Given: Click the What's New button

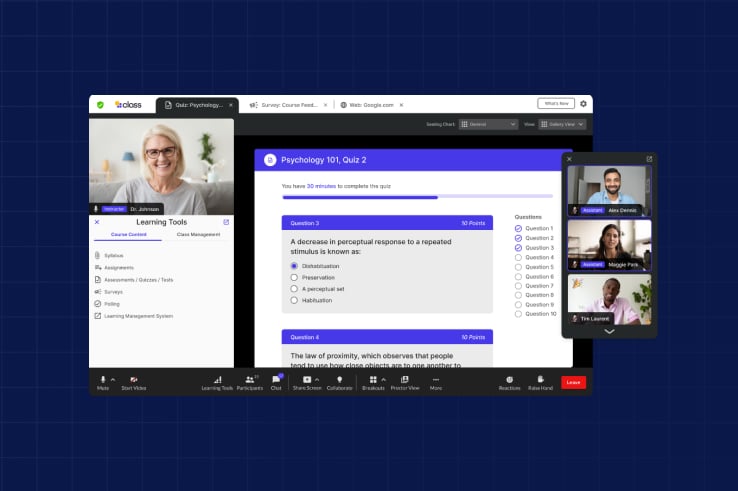Looking at the screenshot, I should 555,103.
